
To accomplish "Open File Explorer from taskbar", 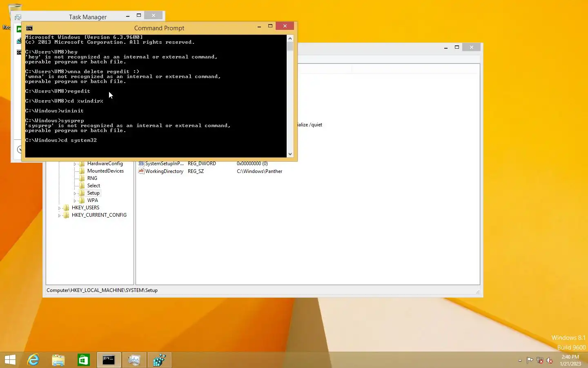I will coord(58,360).
